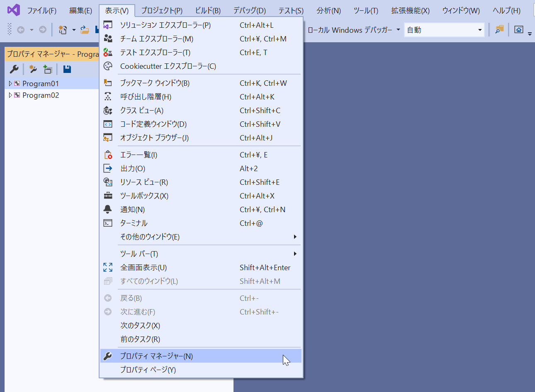Expand the Program02 tree node
Viewport: 535px width, 392px height.
click(10, 95)
